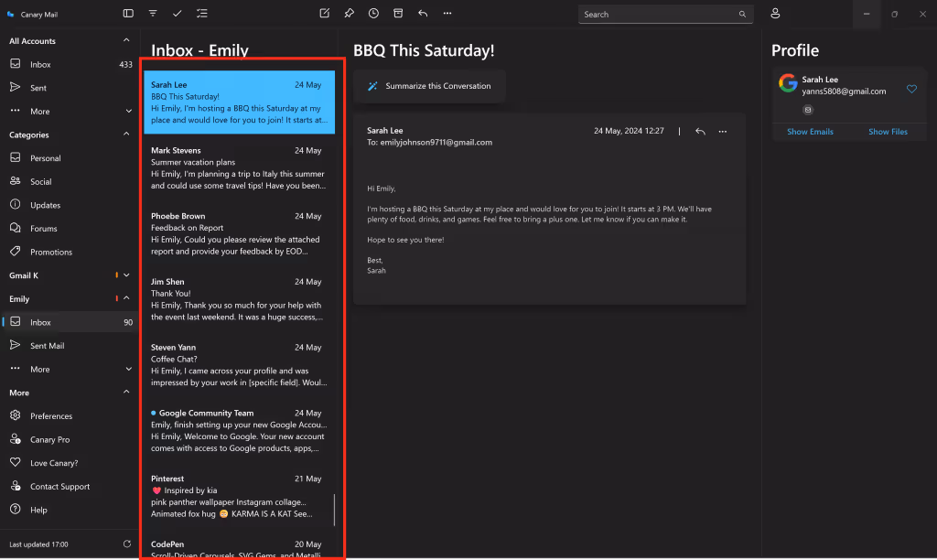Screen dimensions: 937x560
Task: Collapse the bottom More section
Action: pyautogui.click(x=126, y=392)
